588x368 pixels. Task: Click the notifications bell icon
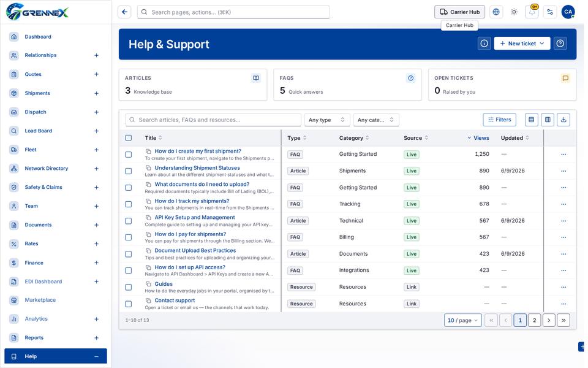click(x=532, y=12)
